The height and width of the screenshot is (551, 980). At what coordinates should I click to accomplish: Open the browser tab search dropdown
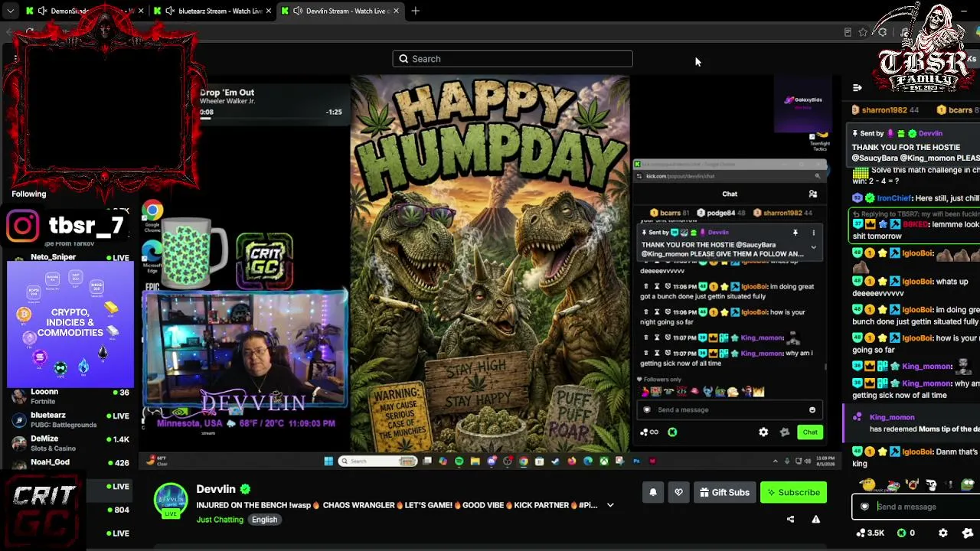[x=10, y=11]
